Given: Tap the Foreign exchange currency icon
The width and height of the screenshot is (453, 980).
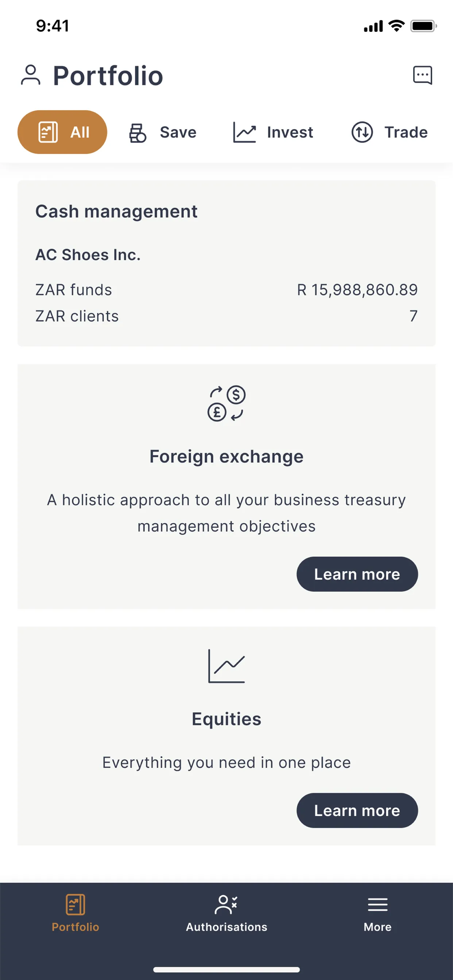Looking at the screenshot, I should point(226,403).
